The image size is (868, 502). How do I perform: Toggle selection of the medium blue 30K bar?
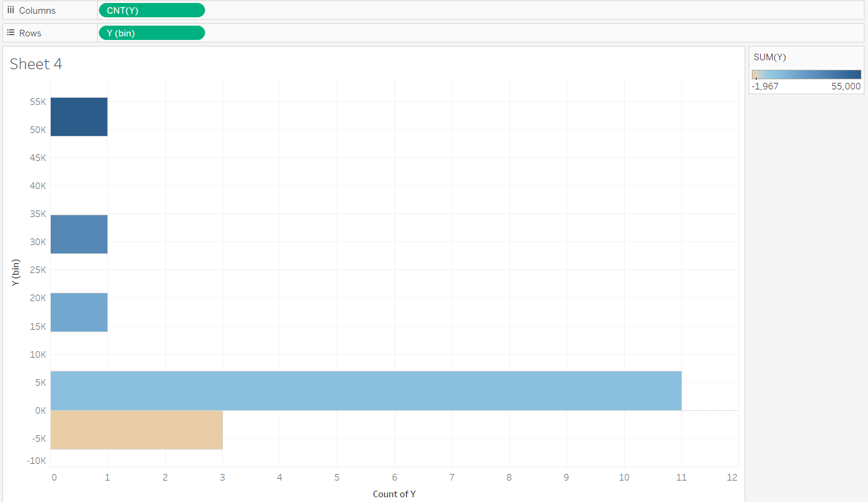tap(79, 234)
